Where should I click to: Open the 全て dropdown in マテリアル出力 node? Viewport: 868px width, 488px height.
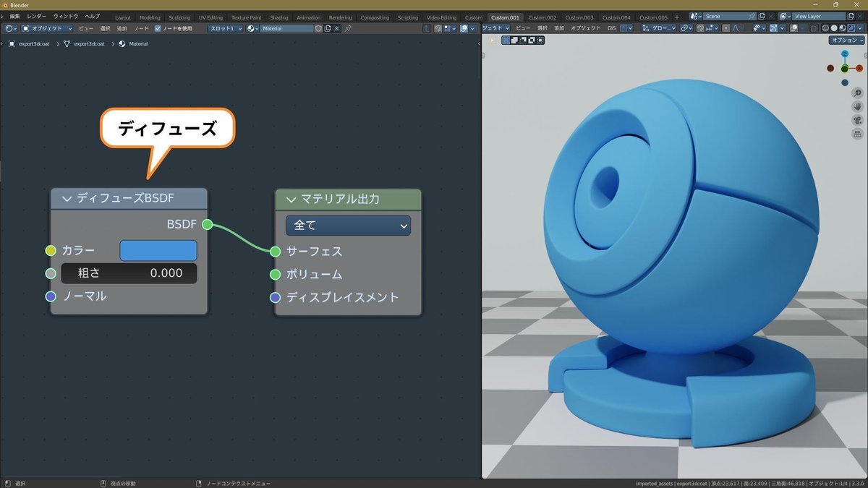coord(348,225)
